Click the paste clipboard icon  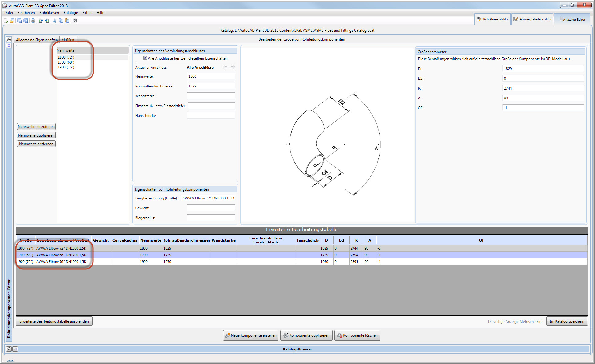67,21
